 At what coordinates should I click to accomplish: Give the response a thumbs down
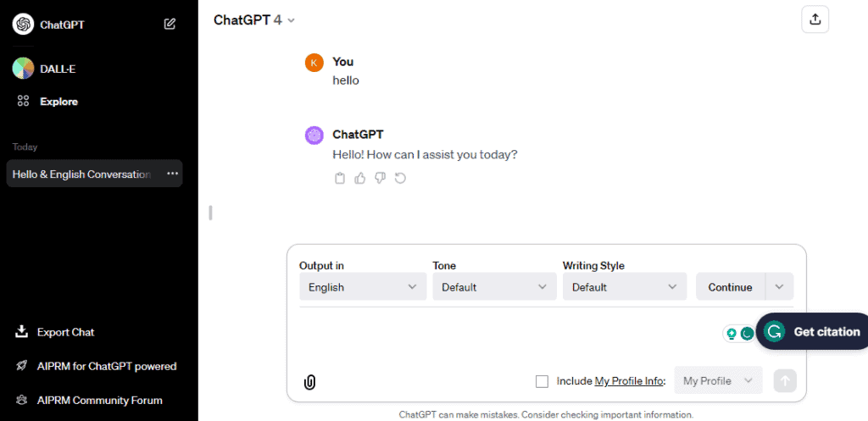click(381, 178)
